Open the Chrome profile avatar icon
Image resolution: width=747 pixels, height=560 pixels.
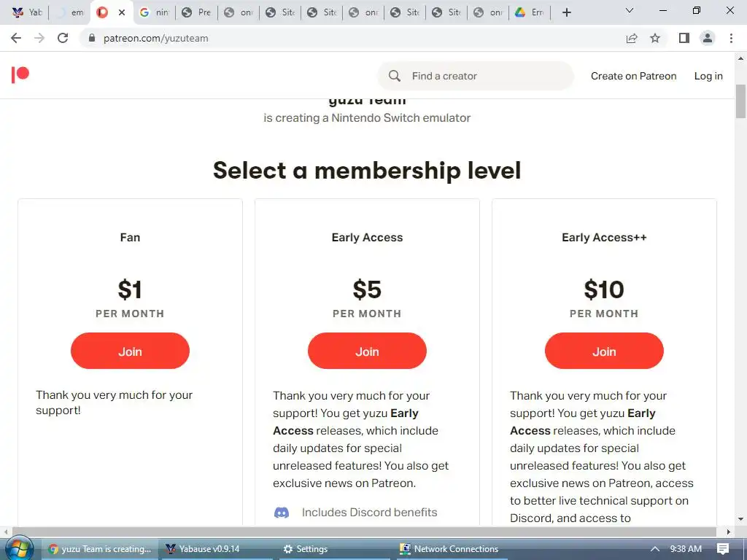[x=707, y=38]
